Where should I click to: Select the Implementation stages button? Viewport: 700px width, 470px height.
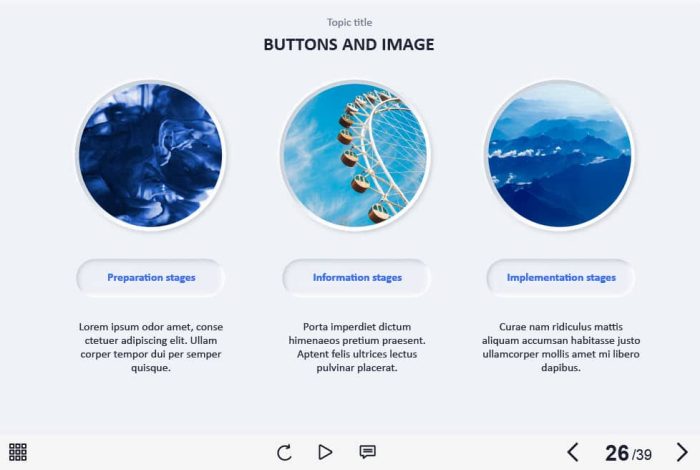[561, 278]
